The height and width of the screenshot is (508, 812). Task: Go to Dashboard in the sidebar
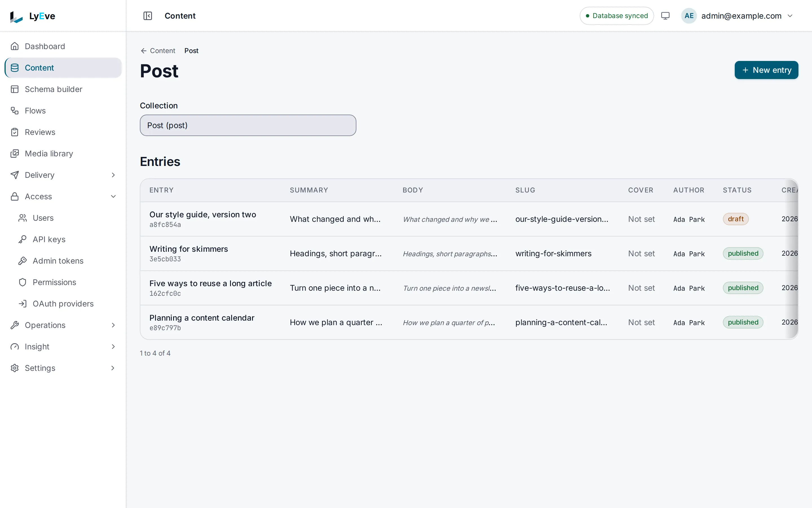tap(63, 46)
